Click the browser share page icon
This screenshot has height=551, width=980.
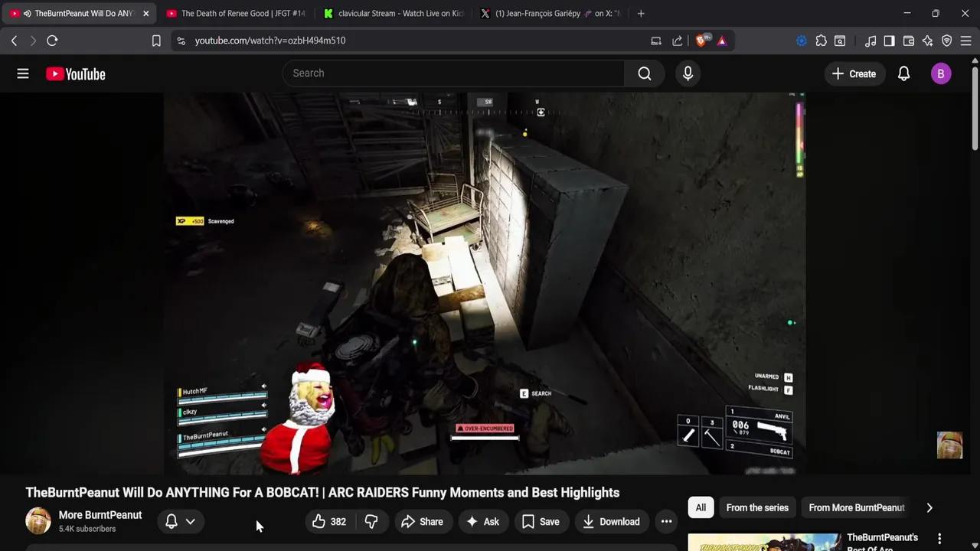(678, 41)
